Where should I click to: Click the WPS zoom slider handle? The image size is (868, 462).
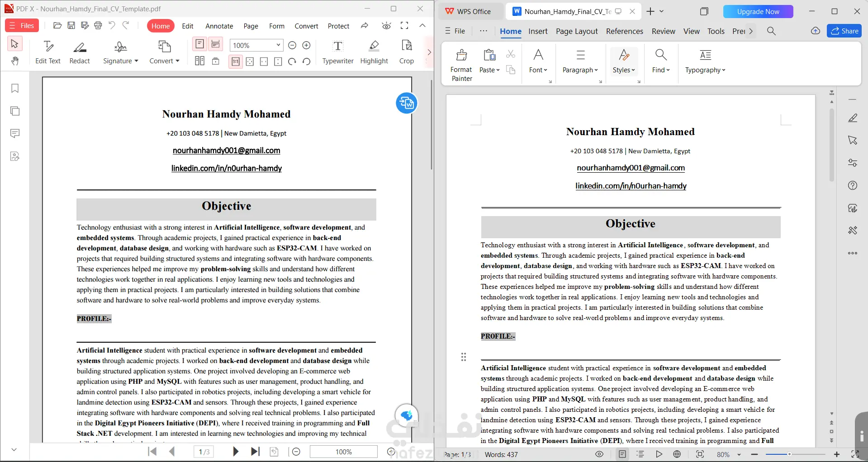[789, 454]
